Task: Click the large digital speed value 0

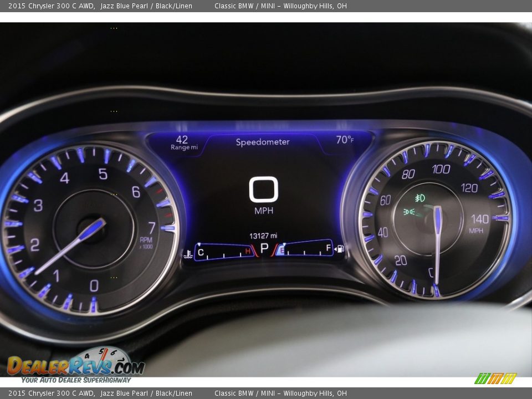Action: click(264, 190)
